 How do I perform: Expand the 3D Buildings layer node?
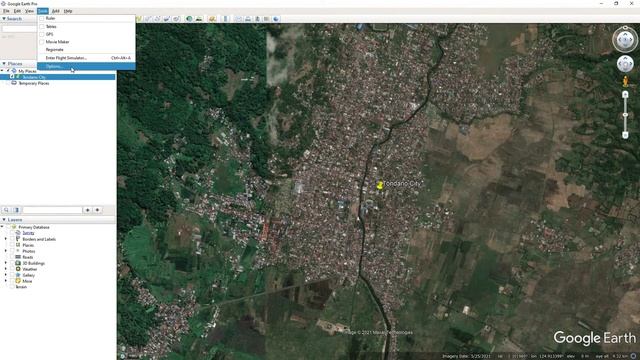click(x=6, y=263)
